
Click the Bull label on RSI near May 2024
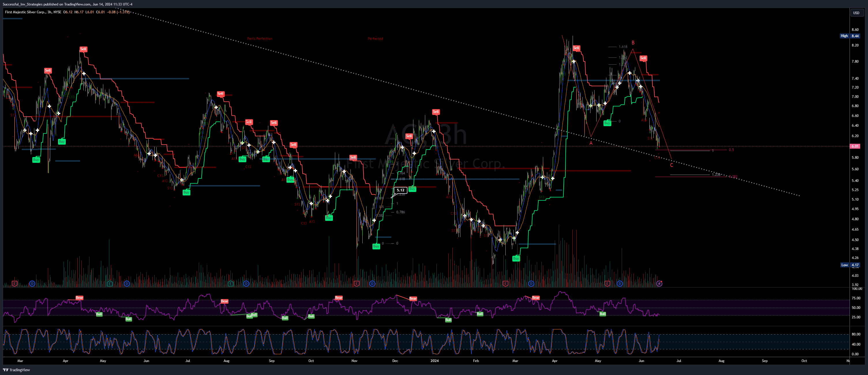coord(603,314)
